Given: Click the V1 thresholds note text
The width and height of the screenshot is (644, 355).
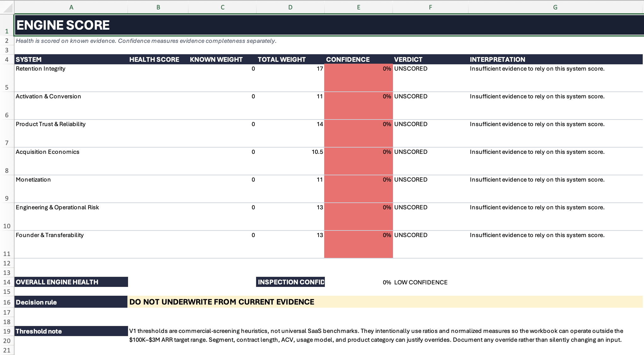Looking at the screenshot, I should [376, 335].
